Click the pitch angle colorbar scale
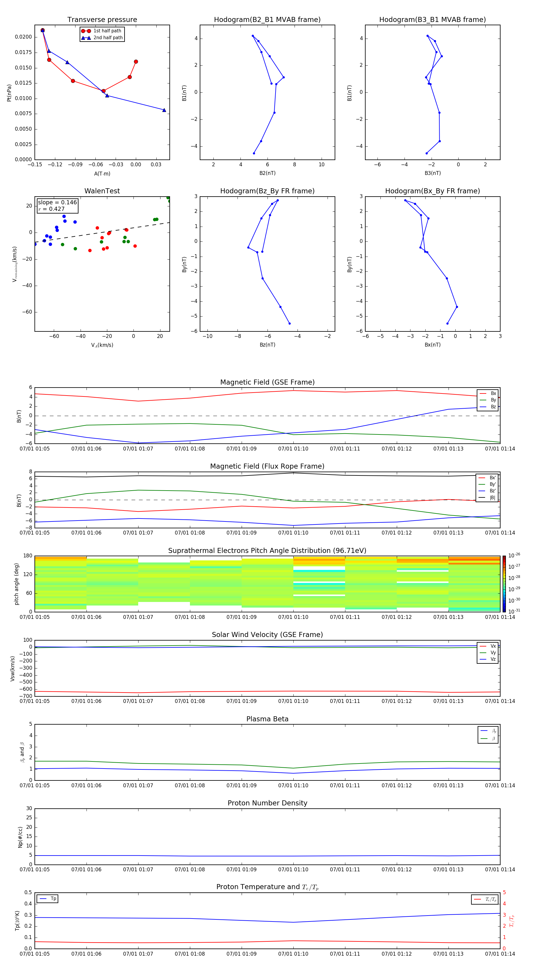This screenshot has width=535, height=980. pyautogui.click(x=504, y=584)
